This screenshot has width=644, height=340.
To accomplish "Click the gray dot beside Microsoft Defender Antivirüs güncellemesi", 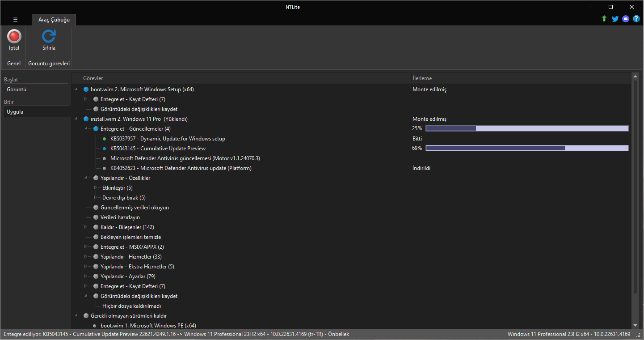I will [105, 158].
